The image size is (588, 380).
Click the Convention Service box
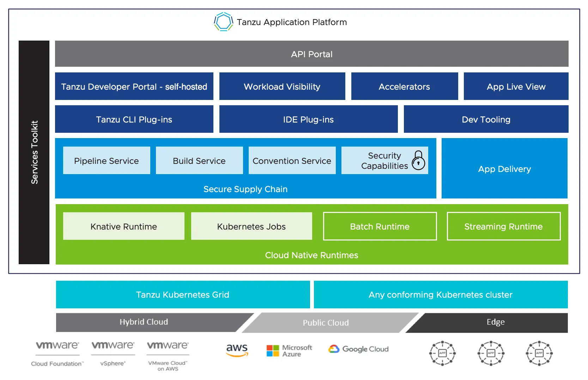pyautogui.click(x=292, y=160)
